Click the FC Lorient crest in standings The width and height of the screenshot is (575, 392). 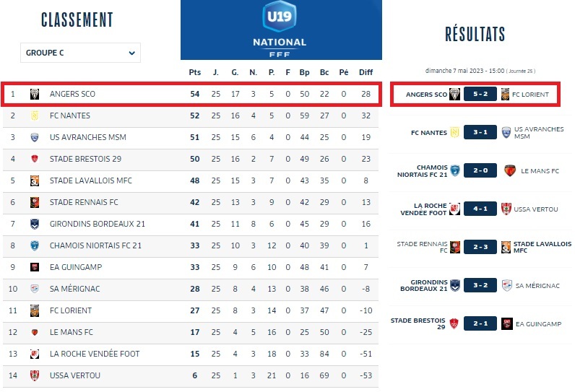35,310
